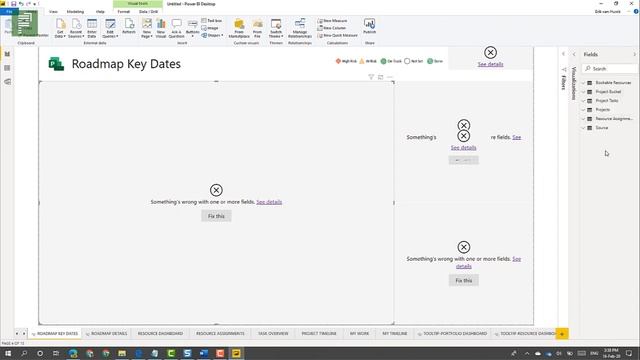Open See details link near legend
The image size is (640, 360).
[x=490, y=64]
